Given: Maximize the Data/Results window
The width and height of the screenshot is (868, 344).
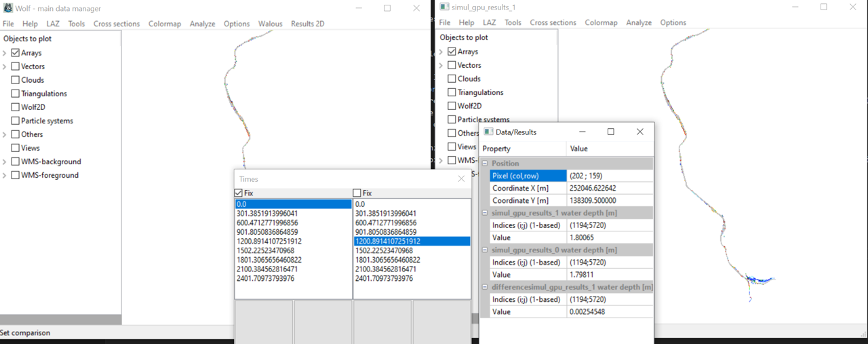Looking at the screenshot, I should tap(610, 132).
